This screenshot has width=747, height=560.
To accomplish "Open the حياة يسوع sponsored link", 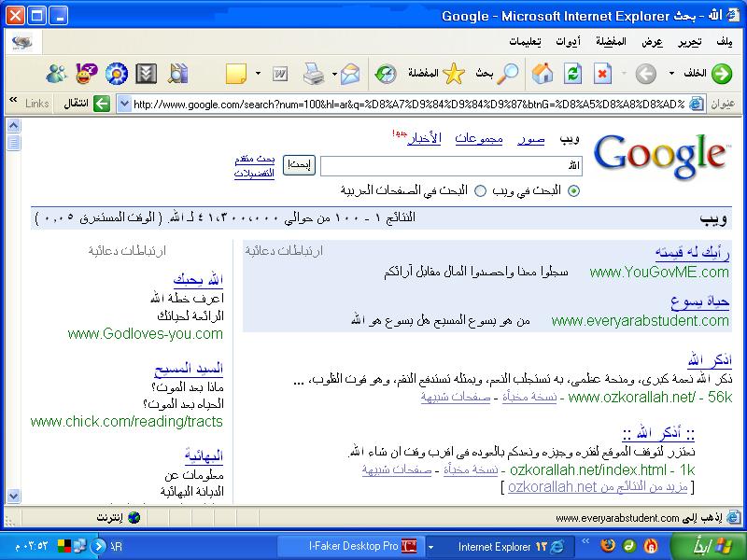I will 700,301.
